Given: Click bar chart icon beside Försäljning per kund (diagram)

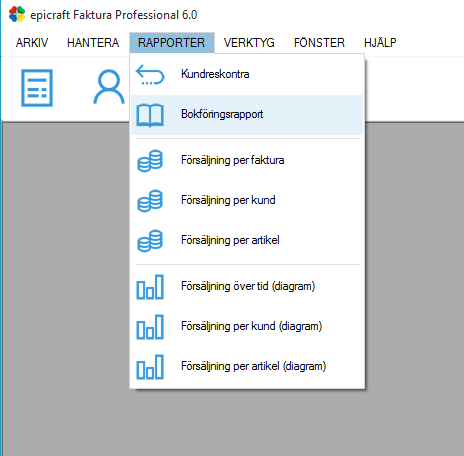Looking at the screenshot, I should pos(150,327).
